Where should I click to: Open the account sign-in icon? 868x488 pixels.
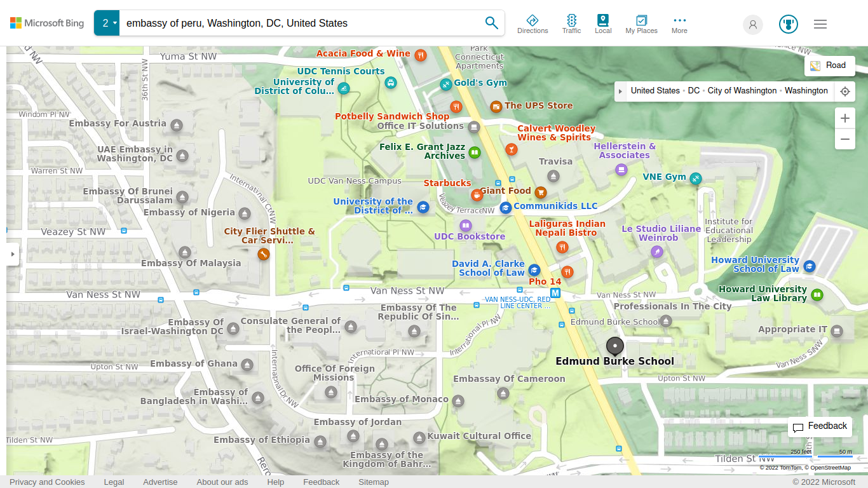pos(753,24)
